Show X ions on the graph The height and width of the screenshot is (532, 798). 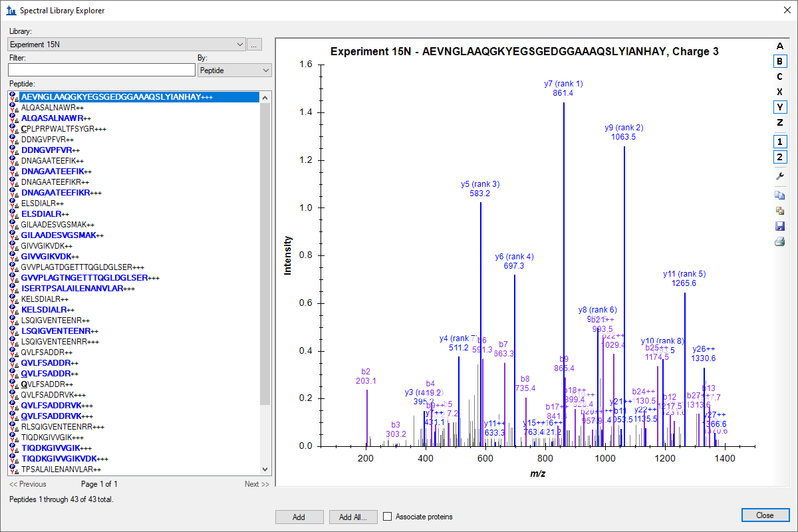coord(779,92)
